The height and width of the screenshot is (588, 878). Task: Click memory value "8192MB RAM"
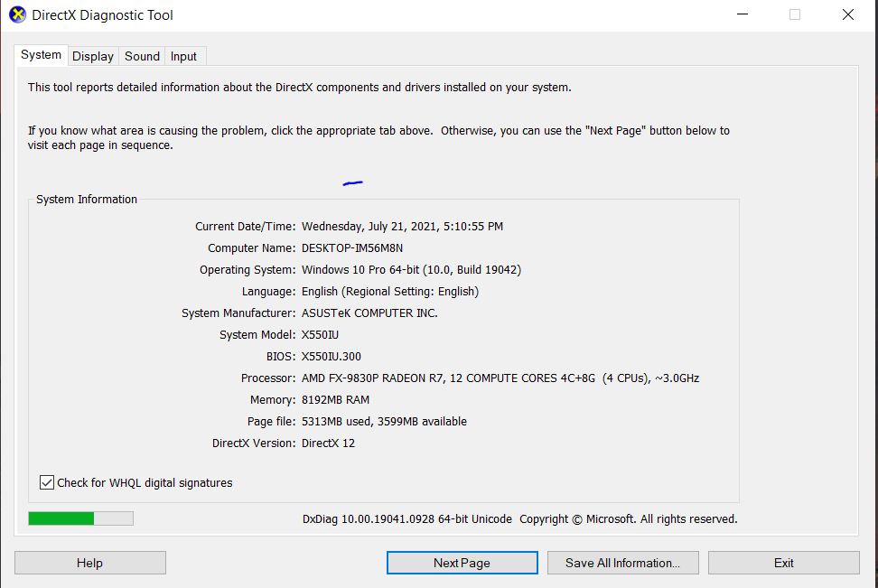coord(335,400)
